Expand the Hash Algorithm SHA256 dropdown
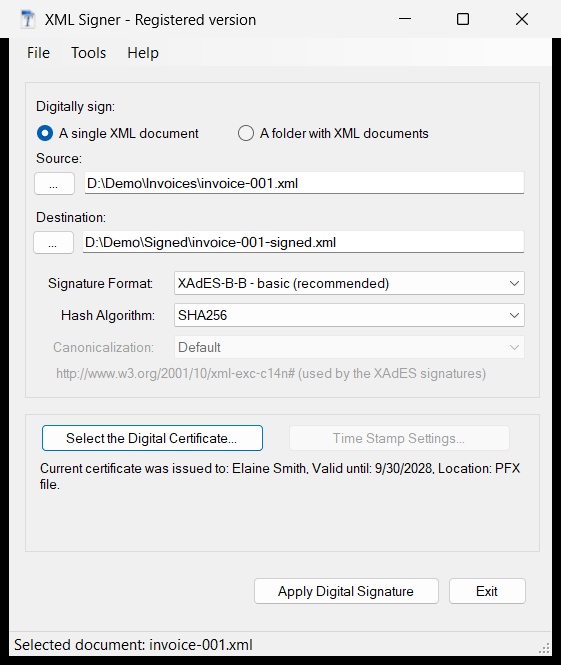Screen dimensions: 561x665 point(349,315)
